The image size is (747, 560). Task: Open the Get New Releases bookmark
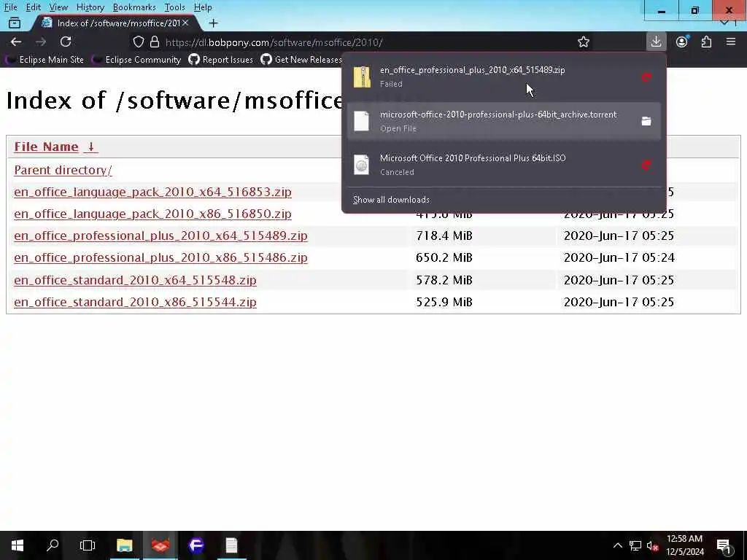click(301, 60)
